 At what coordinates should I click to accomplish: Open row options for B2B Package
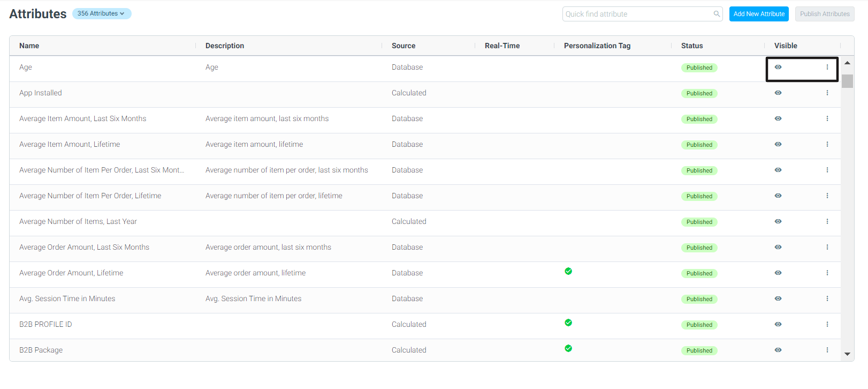tap(827, 350)
